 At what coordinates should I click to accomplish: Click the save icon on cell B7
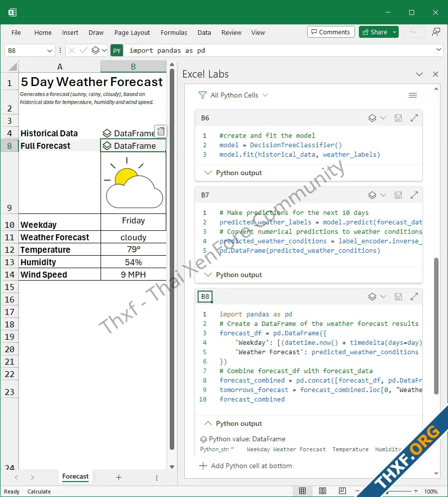pyautogui.click(x=398, y=195)
